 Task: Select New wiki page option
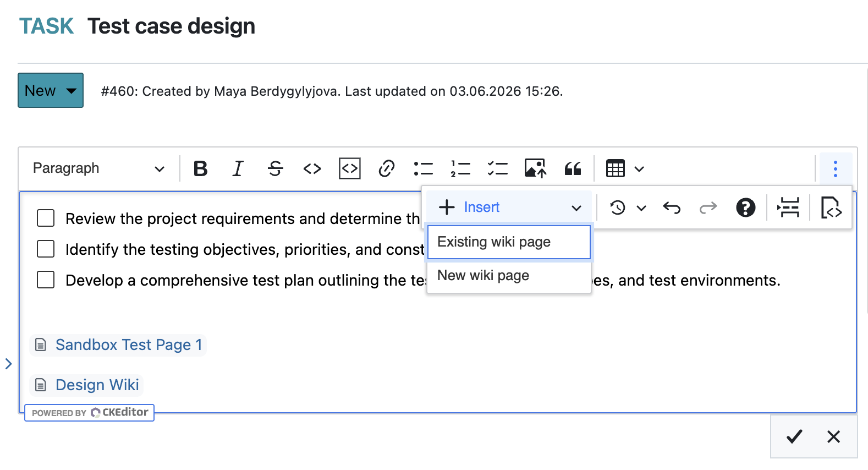(x=509, y=276)
